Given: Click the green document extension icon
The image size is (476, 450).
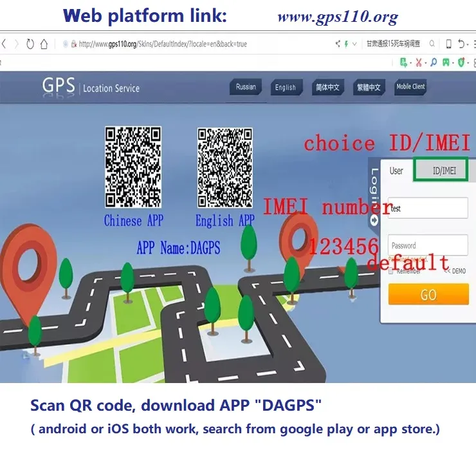Looking at the screenshot, I should [403, 62].
